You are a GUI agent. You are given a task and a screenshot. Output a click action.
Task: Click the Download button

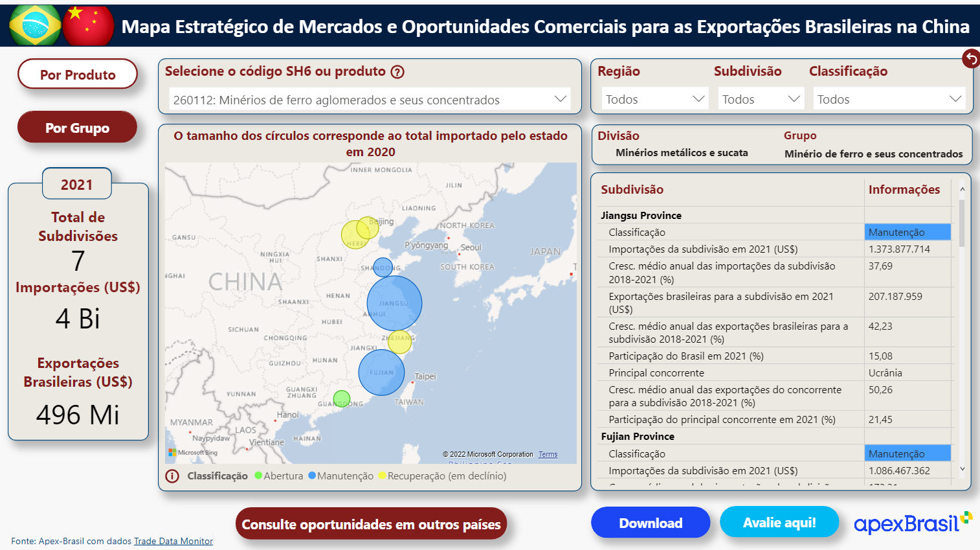pos(650,523)
